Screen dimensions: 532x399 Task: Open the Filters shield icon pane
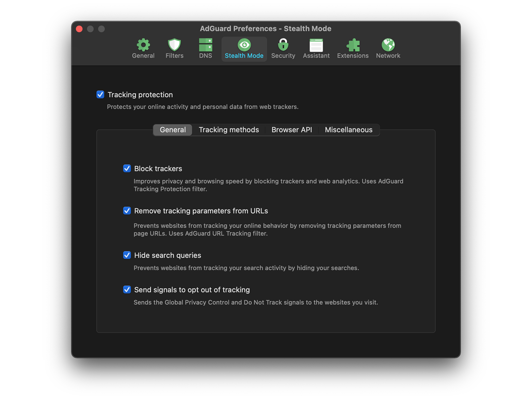174,49
